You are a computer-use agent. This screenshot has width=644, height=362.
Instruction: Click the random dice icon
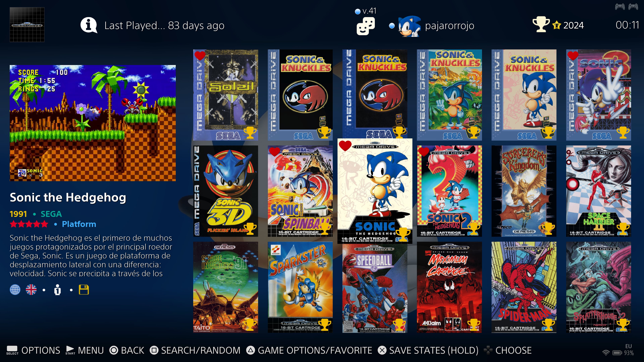(365, 26)
